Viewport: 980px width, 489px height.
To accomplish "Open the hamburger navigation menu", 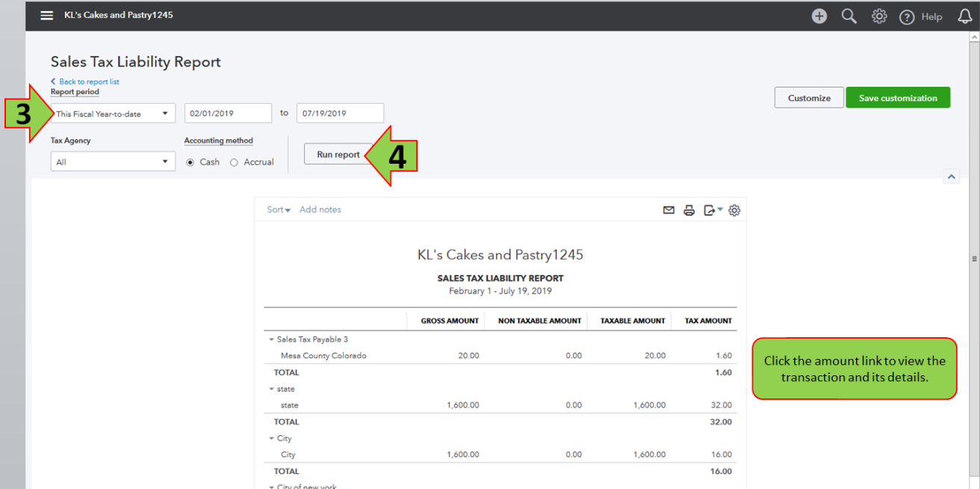I will 47,16.
